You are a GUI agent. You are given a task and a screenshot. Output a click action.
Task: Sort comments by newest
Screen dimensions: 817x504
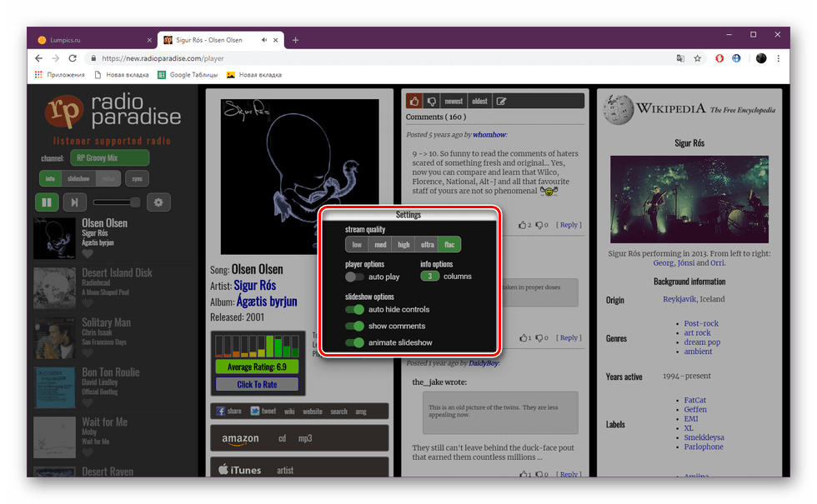coord(454,101)
